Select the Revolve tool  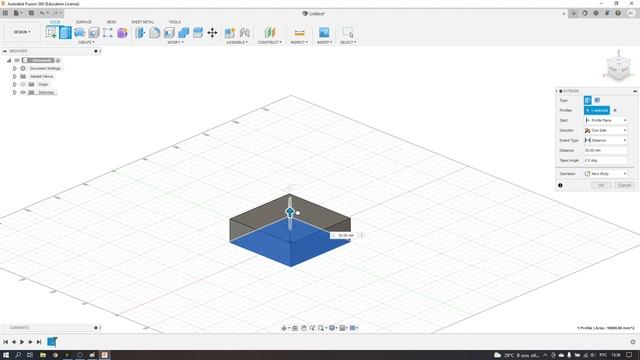(x=80, y=32)
